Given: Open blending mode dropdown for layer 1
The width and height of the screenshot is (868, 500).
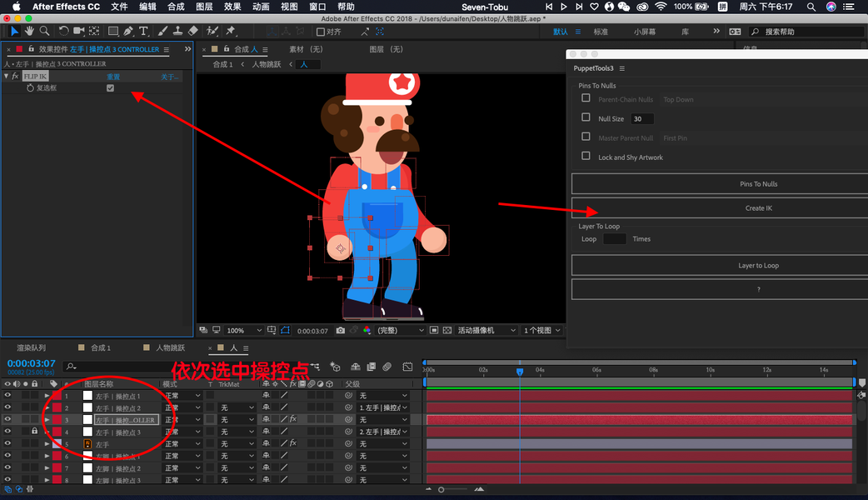Looking at the screenshot, I should coord(182,395).
